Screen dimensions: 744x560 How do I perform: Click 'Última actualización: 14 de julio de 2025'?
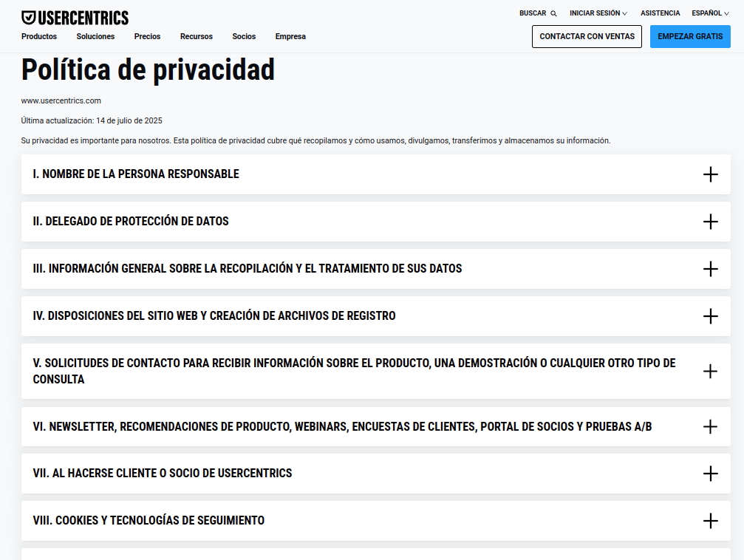pyautogui.click(x=92, y=120)
